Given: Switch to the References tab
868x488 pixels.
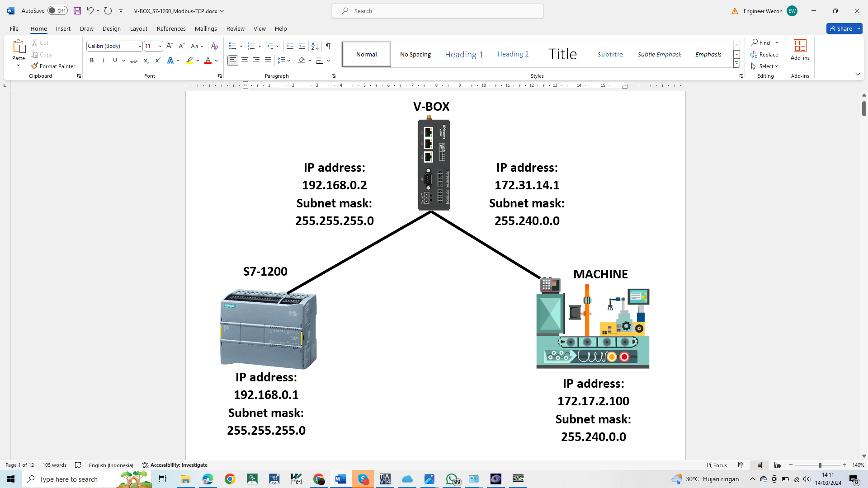Looking at the screenshot, I should click(x=171, y=28).
